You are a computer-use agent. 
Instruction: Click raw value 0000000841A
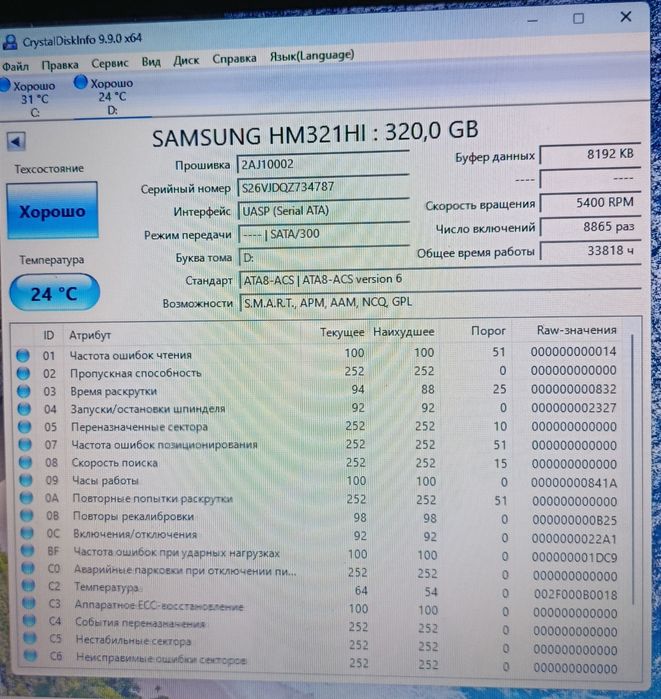pos(575,482)
